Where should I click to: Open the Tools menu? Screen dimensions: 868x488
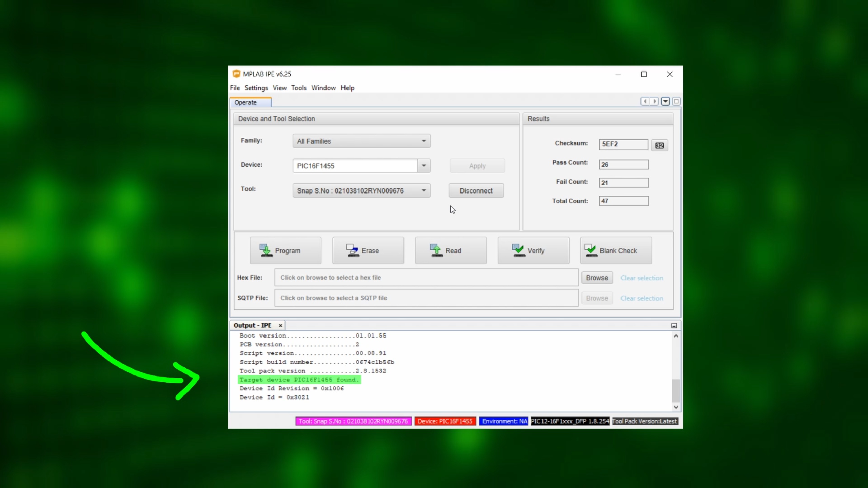coord(298,88)
